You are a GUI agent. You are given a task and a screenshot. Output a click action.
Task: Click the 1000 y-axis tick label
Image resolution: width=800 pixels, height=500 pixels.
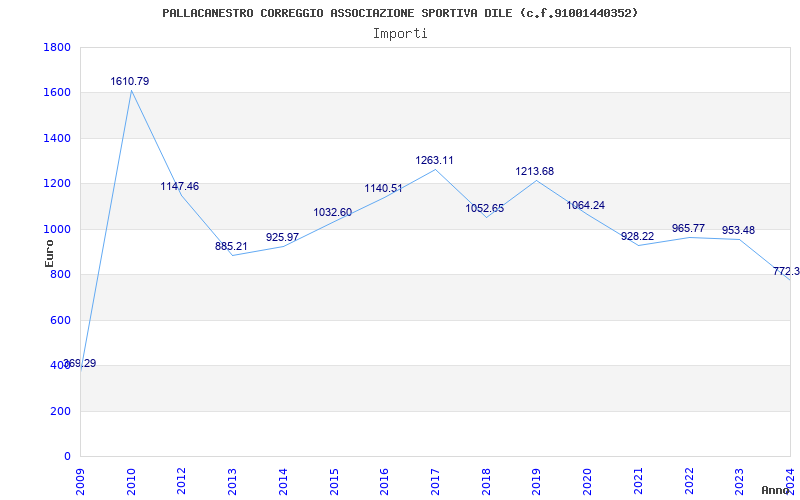click(57, 230)
